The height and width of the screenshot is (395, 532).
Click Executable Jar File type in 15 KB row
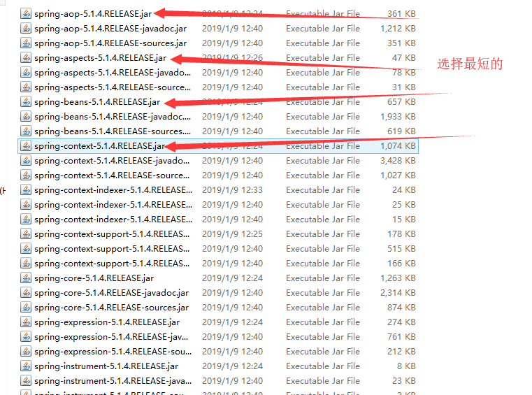click(x=323, y=220)
